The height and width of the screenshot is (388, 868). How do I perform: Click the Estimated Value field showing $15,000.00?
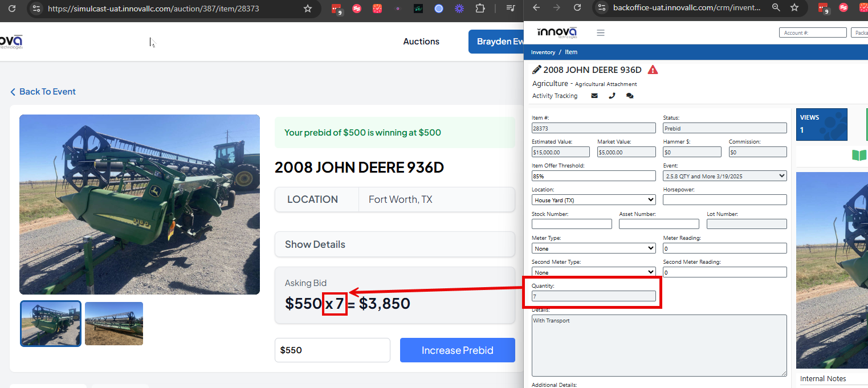561,152
